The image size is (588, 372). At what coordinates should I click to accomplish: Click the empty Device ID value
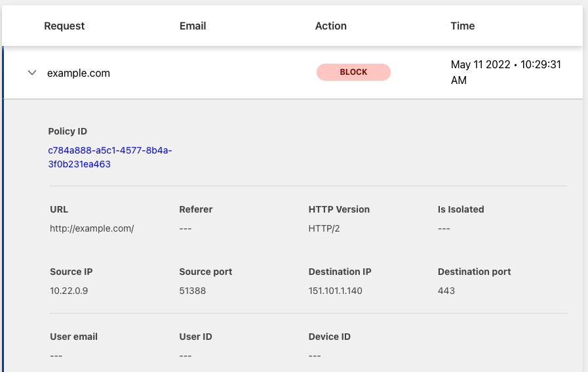[315, 356]
